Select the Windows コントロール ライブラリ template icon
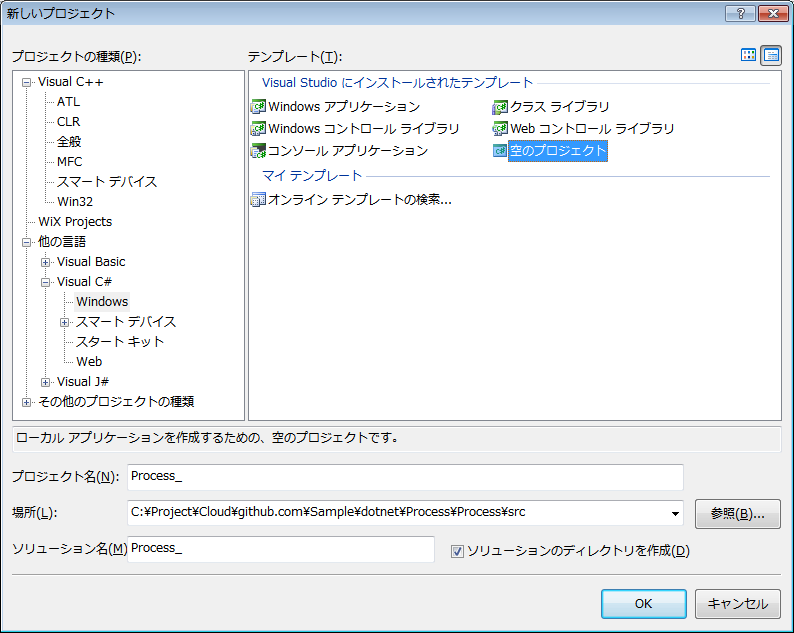This screenshot has width=794, height=633. [258, 129]
